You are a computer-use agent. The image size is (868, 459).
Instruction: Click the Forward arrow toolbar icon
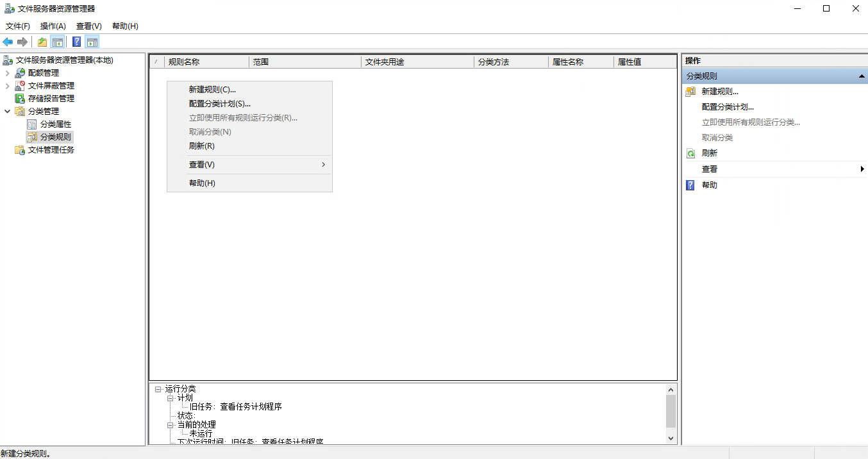point(22,42)
